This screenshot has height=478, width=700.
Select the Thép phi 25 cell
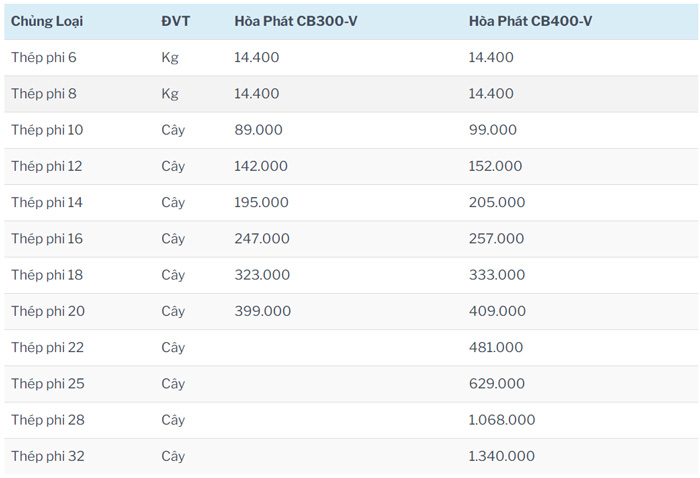click(x=48, y=383)
